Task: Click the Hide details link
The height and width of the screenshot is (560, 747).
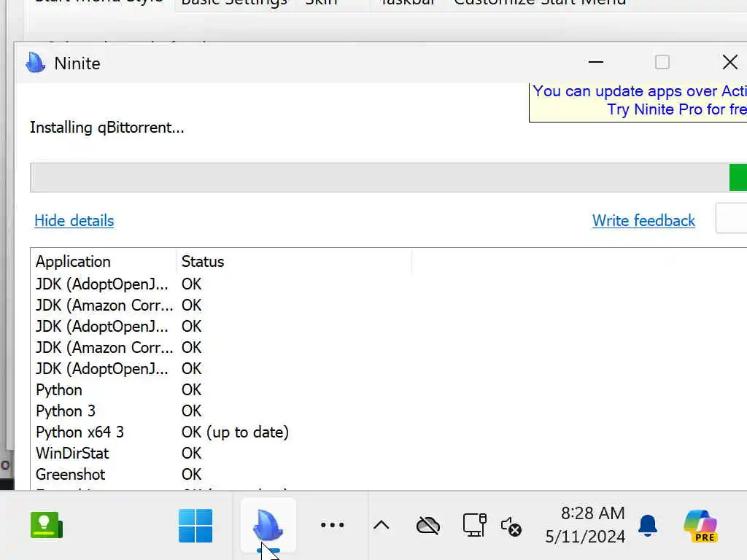Action: 74,220
